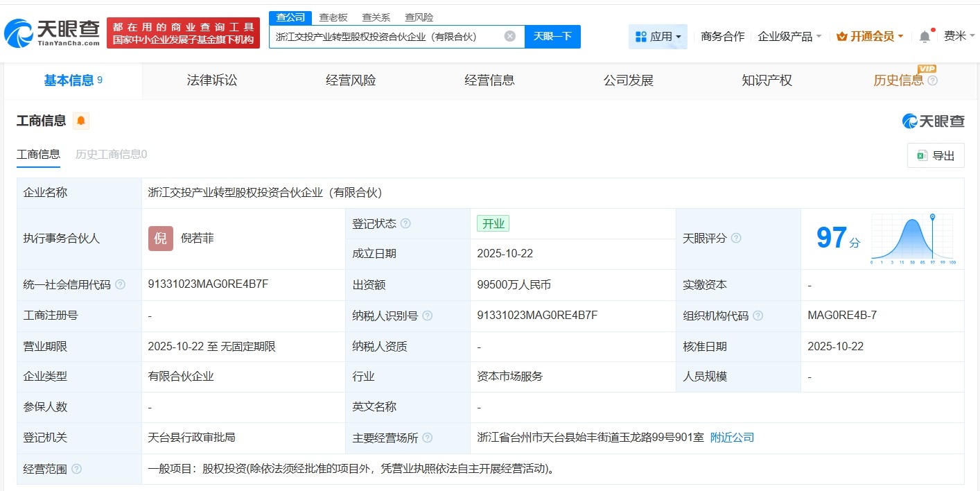Screen dimensions: 980x491
Task: Open the 开通会员 membership dropdown
Action: (x=869, y=36)
